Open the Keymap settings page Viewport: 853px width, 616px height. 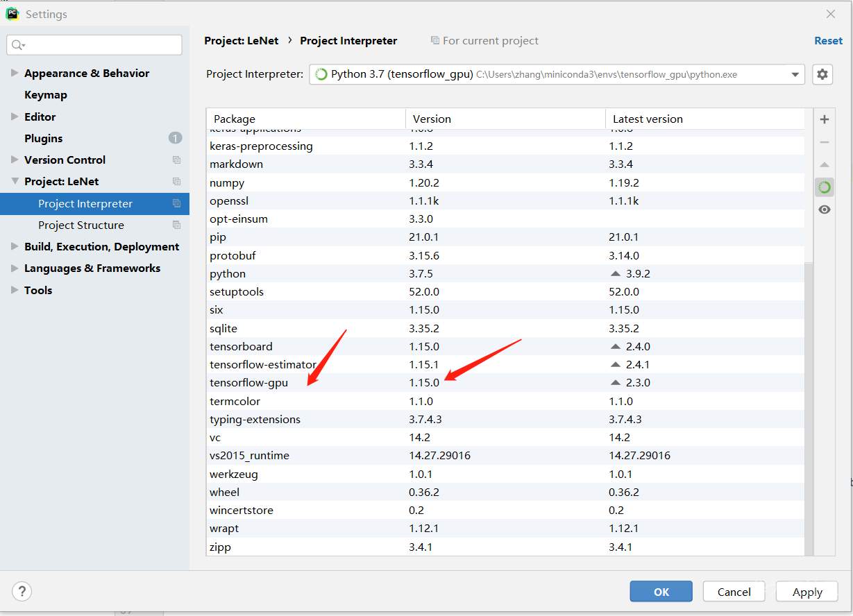[46, 95]
